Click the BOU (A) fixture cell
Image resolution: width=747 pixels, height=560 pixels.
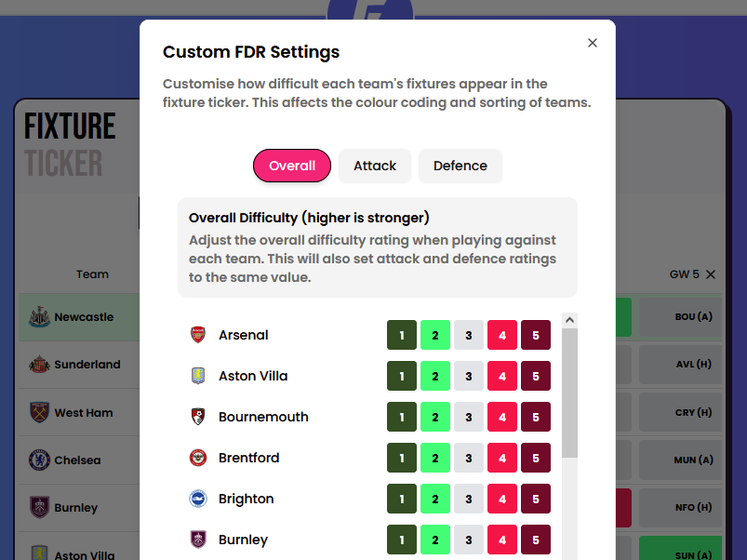pyautogui.click(x=682, y=317)
